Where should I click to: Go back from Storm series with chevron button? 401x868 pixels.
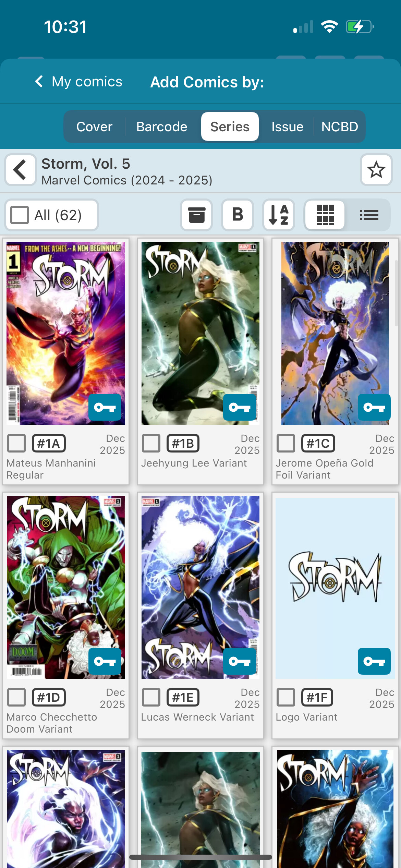click(x=20, y=170)
